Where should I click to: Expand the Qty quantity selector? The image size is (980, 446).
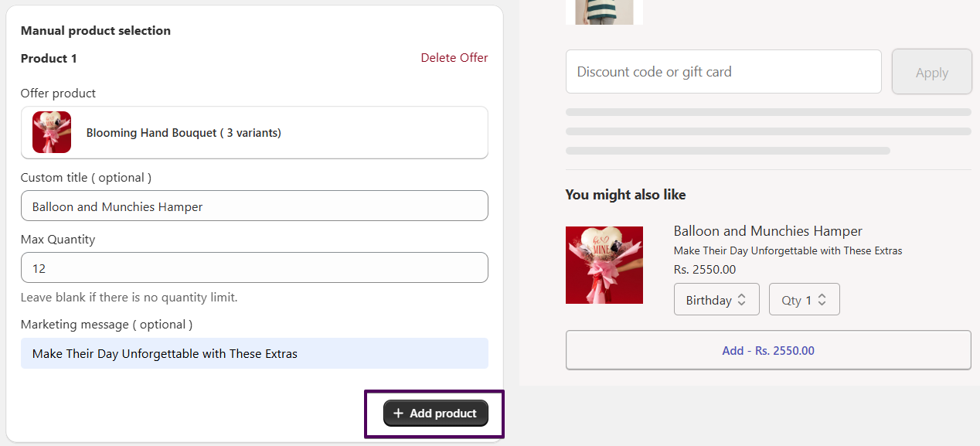click(804, 300)
